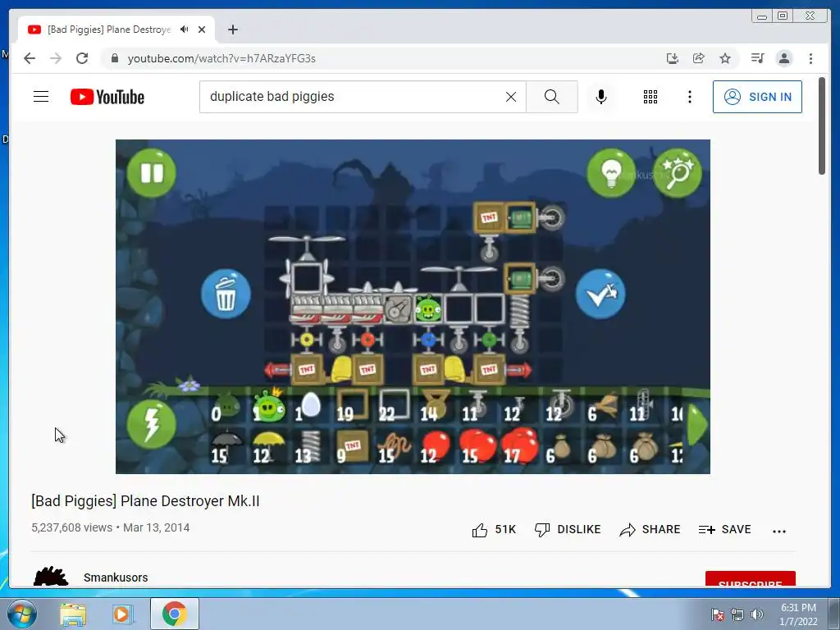Click the Action Center flag icon

coord(717,614)
